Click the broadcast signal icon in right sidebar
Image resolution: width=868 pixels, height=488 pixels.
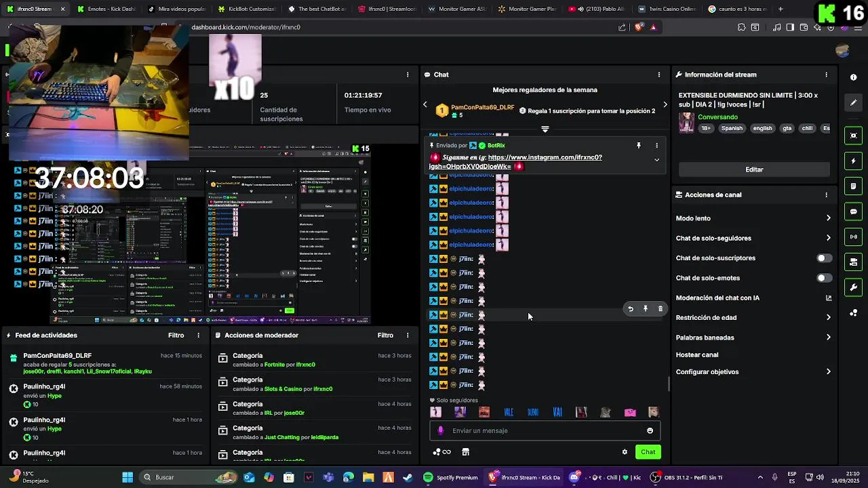point(854,237)
